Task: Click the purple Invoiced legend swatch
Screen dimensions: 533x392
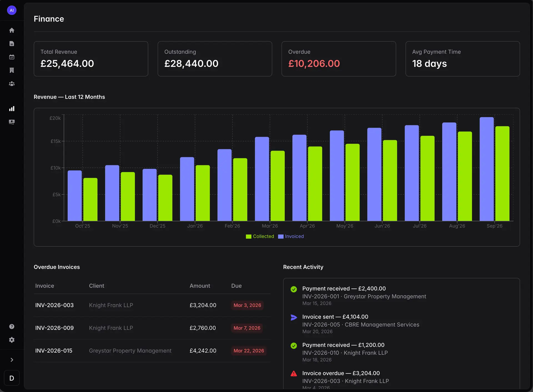Action: click(x=281, y=237)
